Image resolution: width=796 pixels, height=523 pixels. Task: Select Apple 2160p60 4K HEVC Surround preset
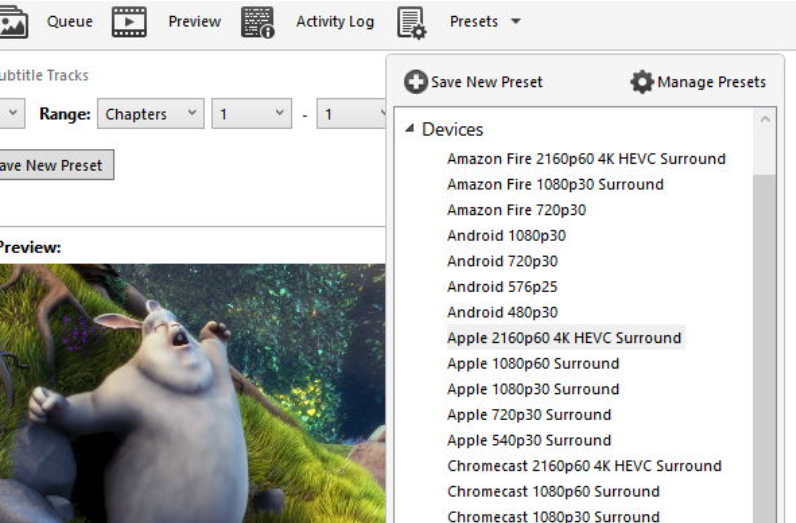564,338
